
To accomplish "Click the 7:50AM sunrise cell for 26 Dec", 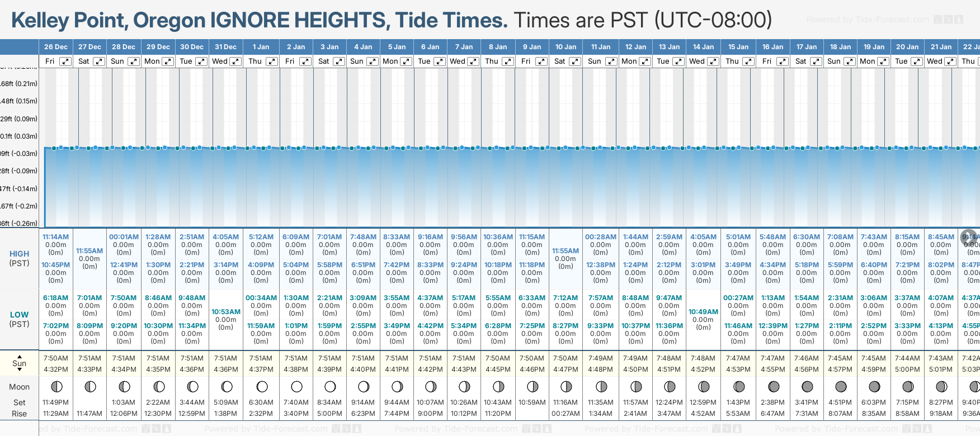I will (56, 358).
